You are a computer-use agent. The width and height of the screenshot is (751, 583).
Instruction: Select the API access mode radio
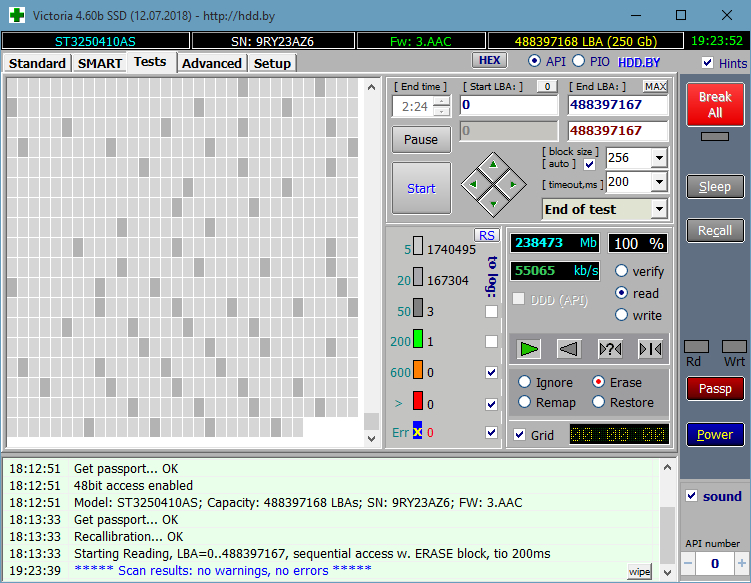[535, 61]
